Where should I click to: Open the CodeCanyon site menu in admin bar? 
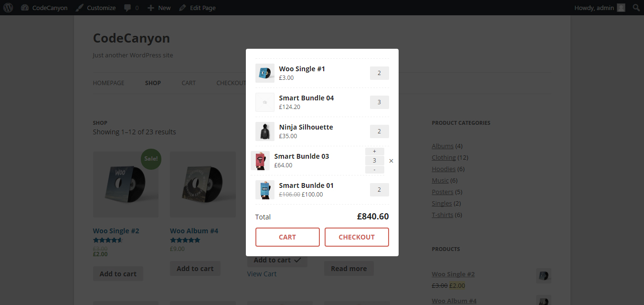pos(44,8)
